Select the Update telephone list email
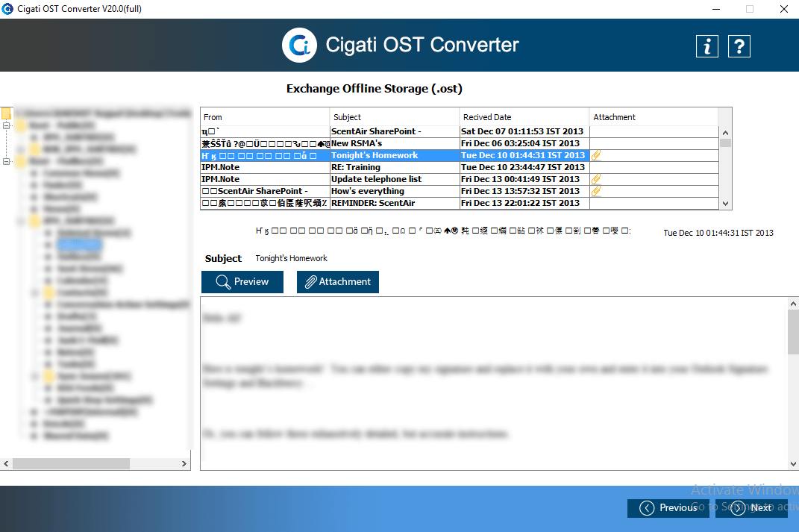 460,179
